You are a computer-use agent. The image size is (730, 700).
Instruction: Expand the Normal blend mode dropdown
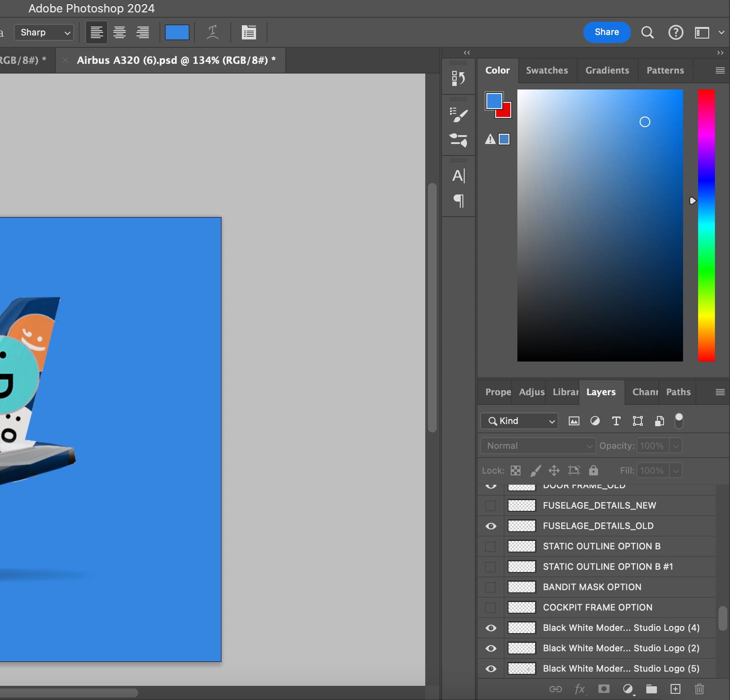pos(538,446)
